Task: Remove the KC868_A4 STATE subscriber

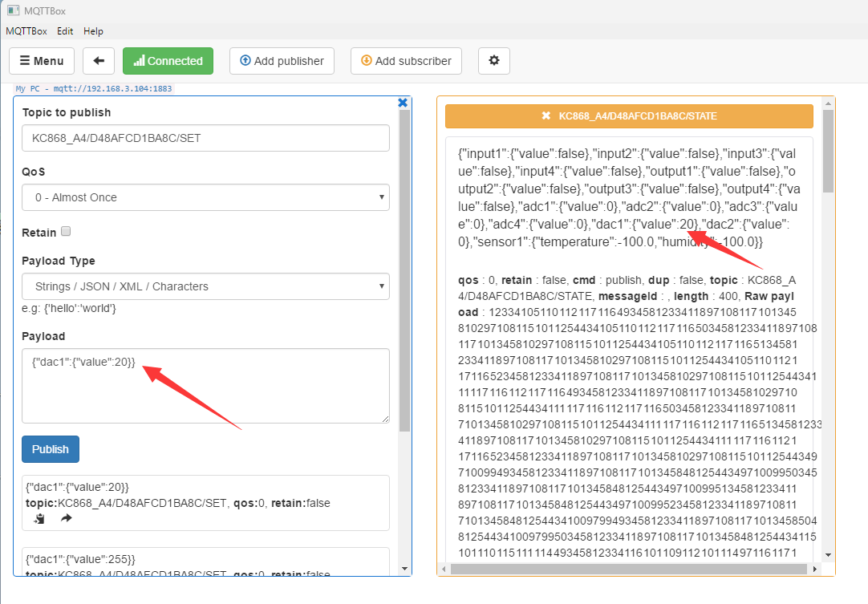Action: [x=546, y=116]
